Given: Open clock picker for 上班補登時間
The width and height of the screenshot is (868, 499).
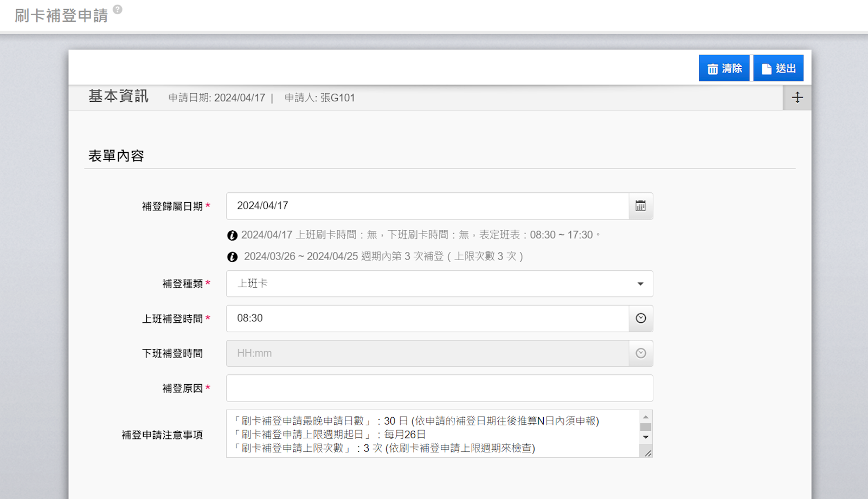Looking at the screenshot, I should tap(640, 319).
